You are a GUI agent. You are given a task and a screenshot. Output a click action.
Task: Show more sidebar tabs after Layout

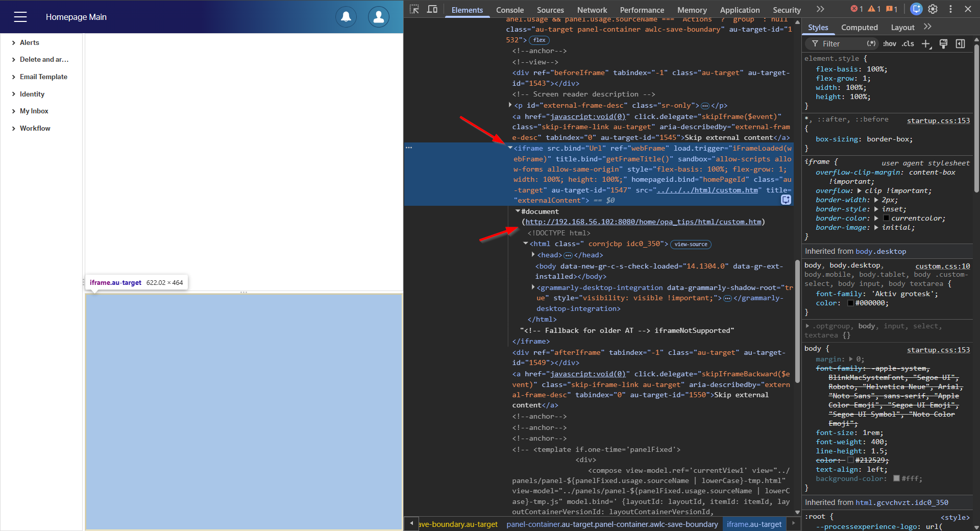tap(927, 27)
